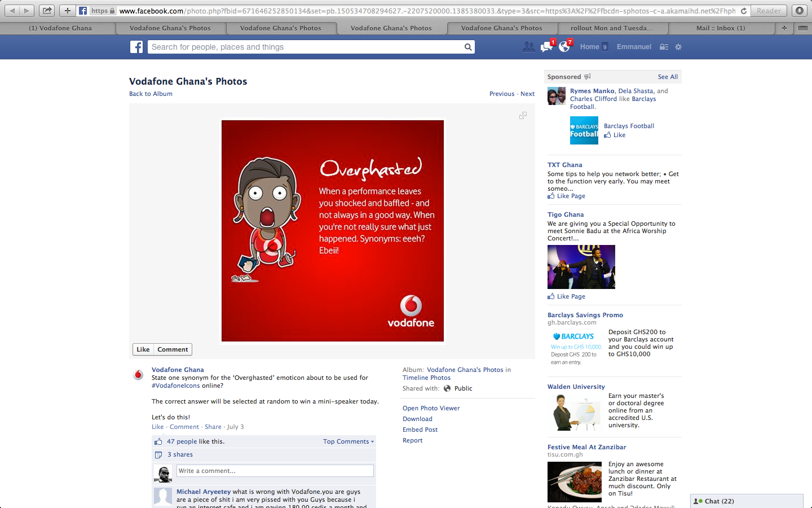Click Back to Album
The height and width of the screenshot is (508, 812).
click(x=151, y=94)
